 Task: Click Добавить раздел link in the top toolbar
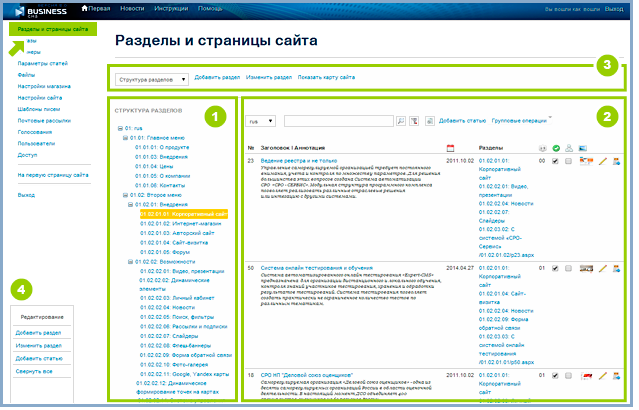pyautogui.click(x=219, y=78)
